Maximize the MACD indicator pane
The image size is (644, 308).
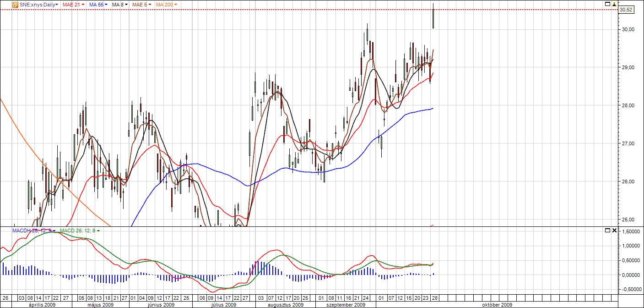click(607, 230)
